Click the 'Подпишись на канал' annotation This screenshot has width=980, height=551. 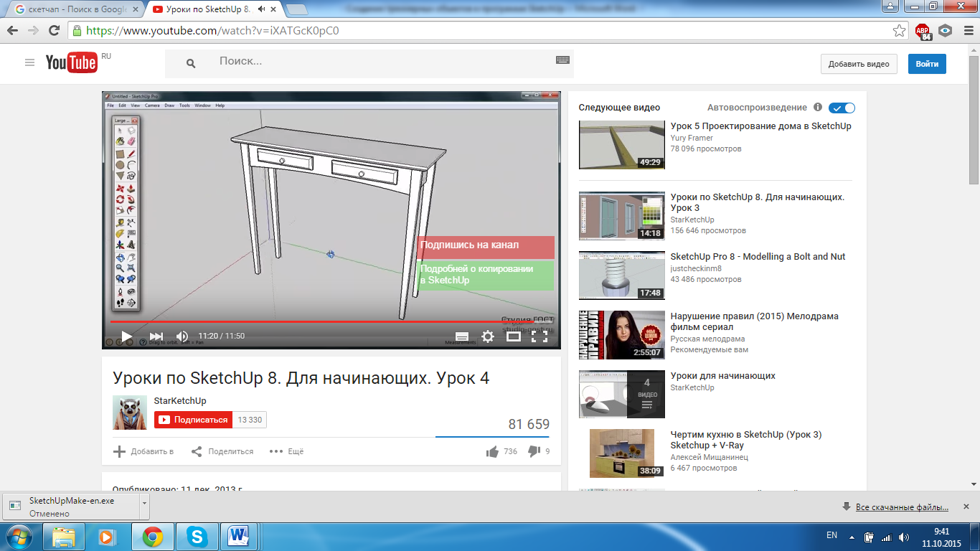click(486, 247)
